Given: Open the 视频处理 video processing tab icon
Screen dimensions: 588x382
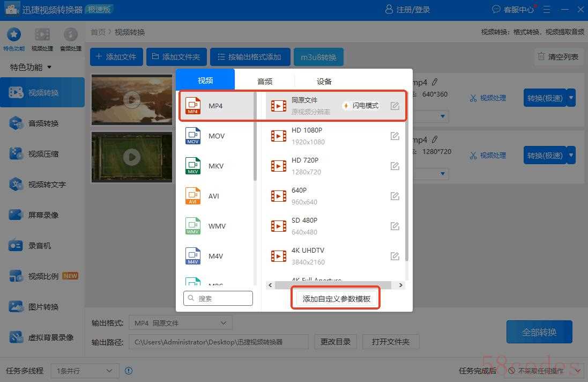Looking at the screenshot, I should [42, 34].
